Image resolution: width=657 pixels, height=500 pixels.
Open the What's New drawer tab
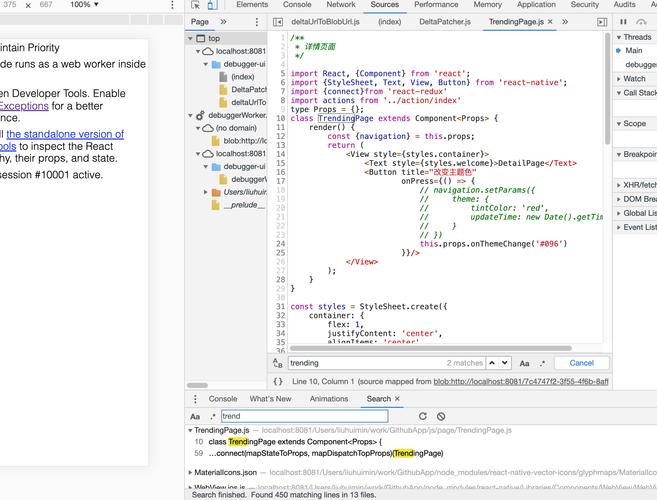pyautogui.click(x=270, y=399)
